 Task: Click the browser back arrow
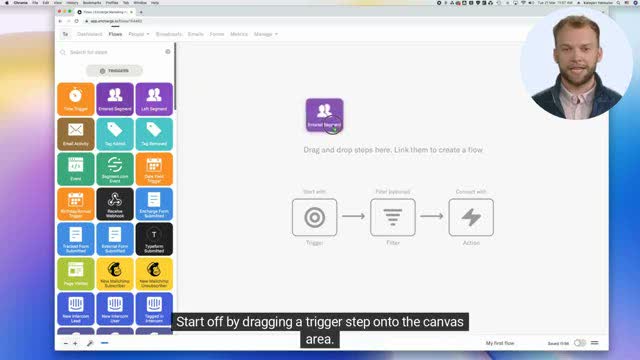click(60, 21)
